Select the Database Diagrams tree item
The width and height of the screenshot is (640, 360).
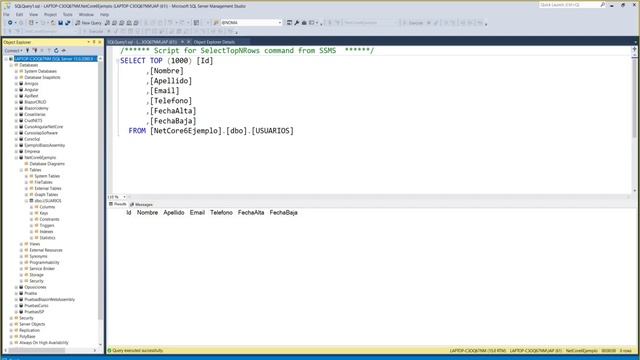(x=47, y=164)
